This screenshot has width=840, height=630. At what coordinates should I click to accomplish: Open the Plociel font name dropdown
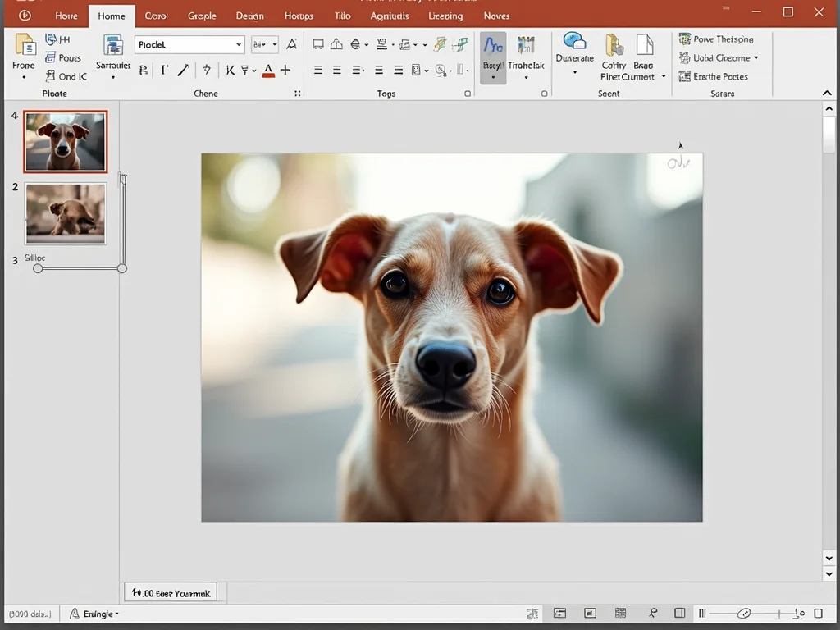tap(239, 45)
